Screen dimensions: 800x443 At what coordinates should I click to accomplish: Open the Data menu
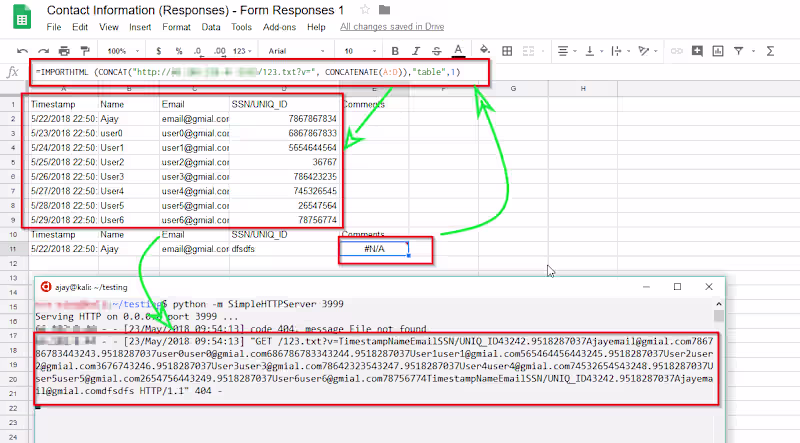[x=211, y=27]
